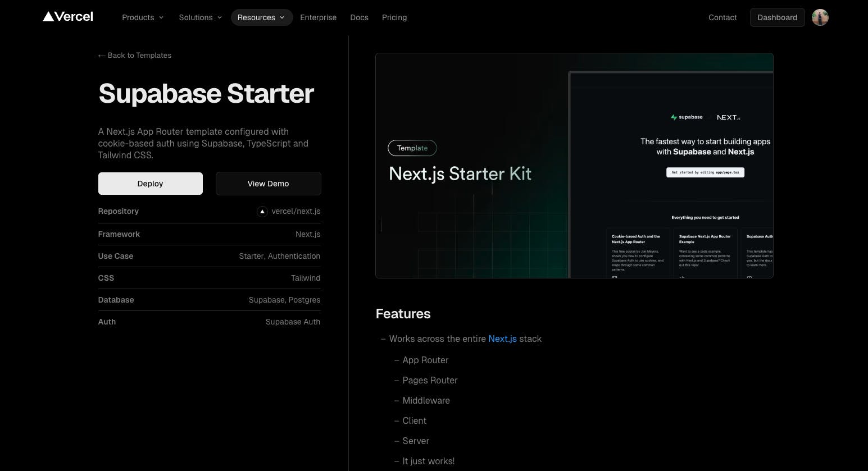Click the Vercel logo
Image resolution: width=868 pixels, height=471 pixels.
click(68, 17)
